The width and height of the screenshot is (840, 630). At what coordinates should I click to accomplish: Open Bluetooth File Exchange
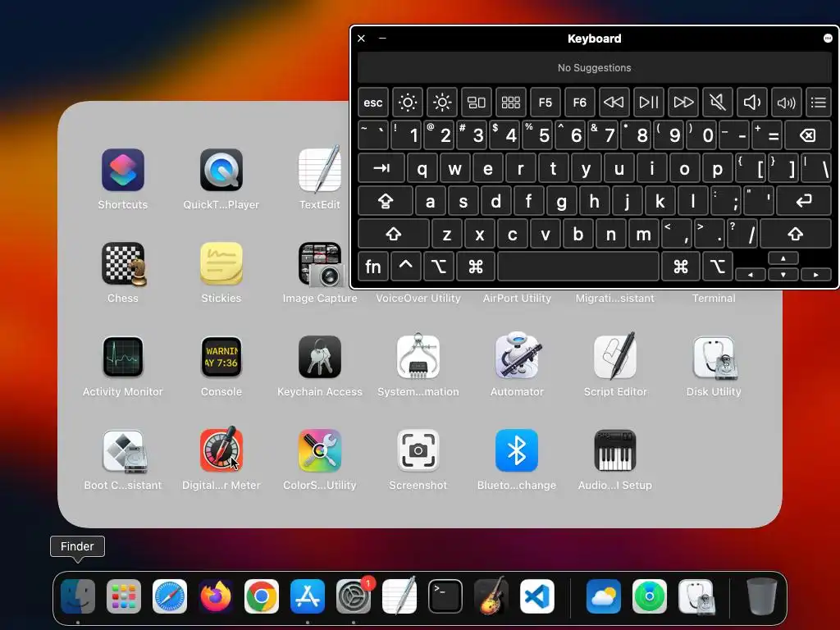[x=517, y=450]
